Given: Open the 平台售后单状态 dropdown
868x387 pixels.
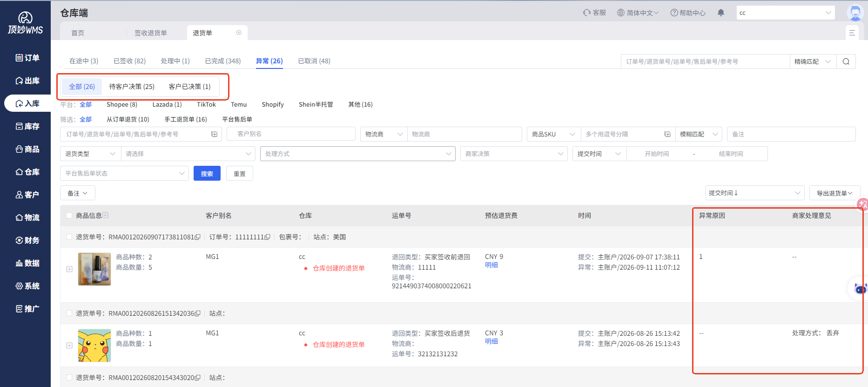Looking at the screenshot, I should 124,173.
